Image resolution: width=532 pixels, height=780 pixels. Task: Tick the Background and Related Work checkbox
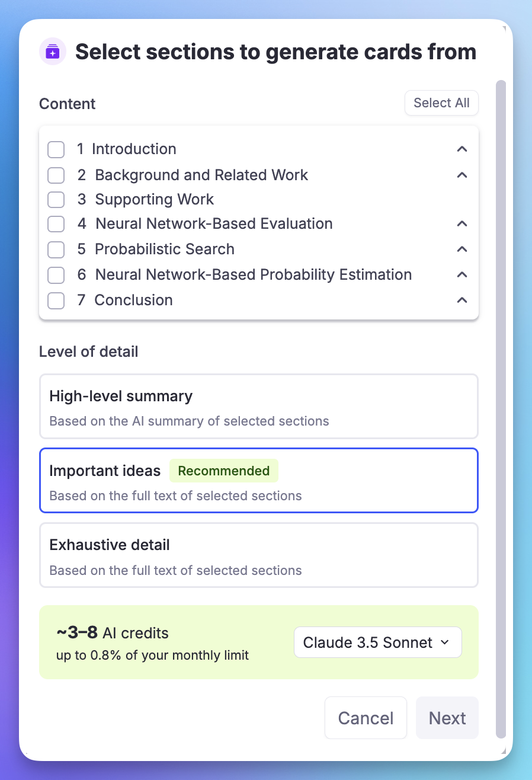coord(56,175)
